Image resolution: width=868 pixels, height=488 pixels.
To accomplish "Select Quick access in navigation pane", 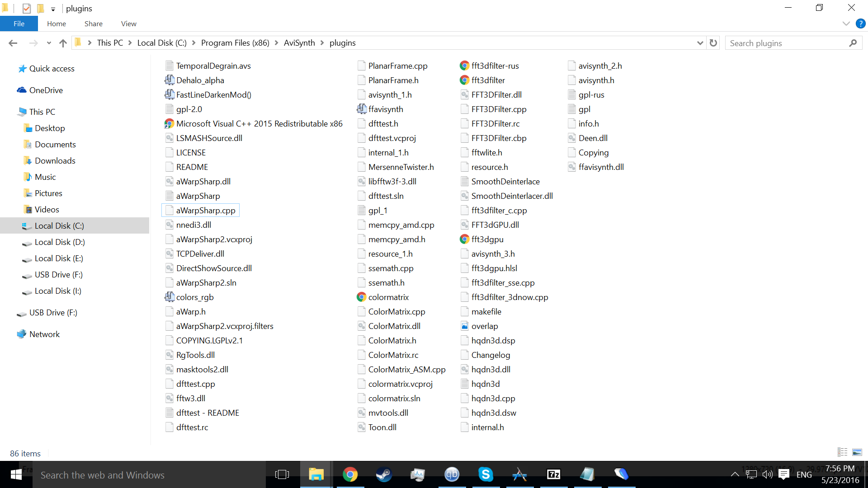I will pos(46,69).
